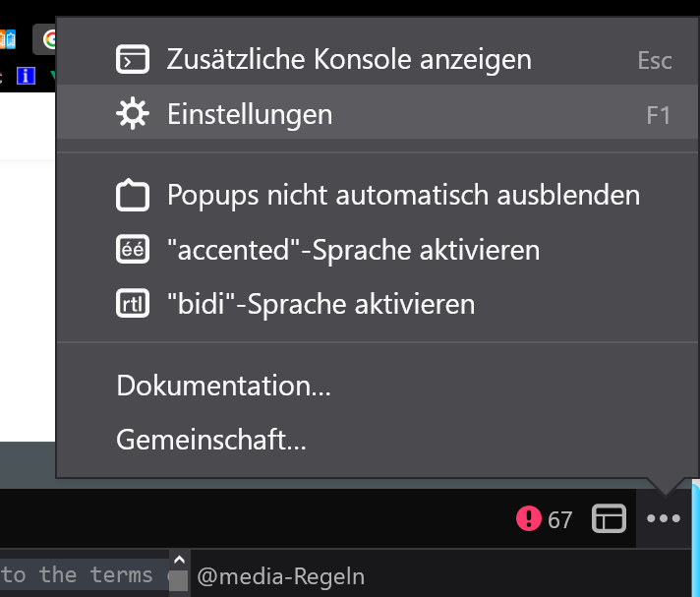The image size is (700, 597).
Task: Click the "to the terms" code text
Action: pyautogui.click(x=79, y=575)
